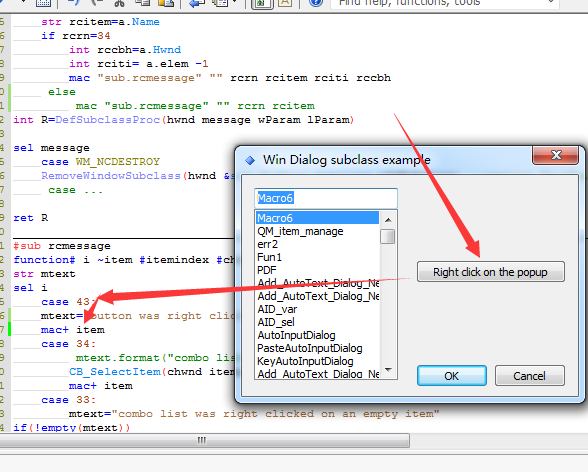Click the blue diamond dialog title icon
588x472 pixels.
[x=250, y=161]
